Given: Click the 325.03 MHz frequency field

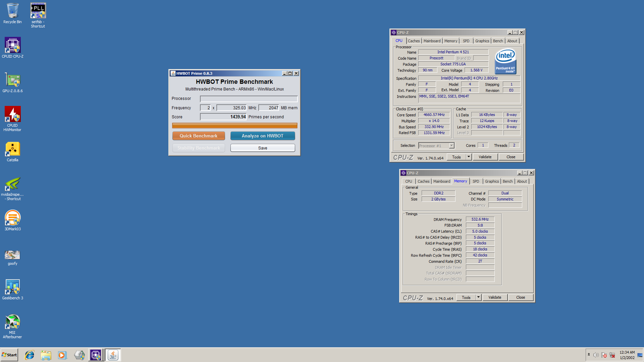Looking at the screenshot, I should 231,108.
